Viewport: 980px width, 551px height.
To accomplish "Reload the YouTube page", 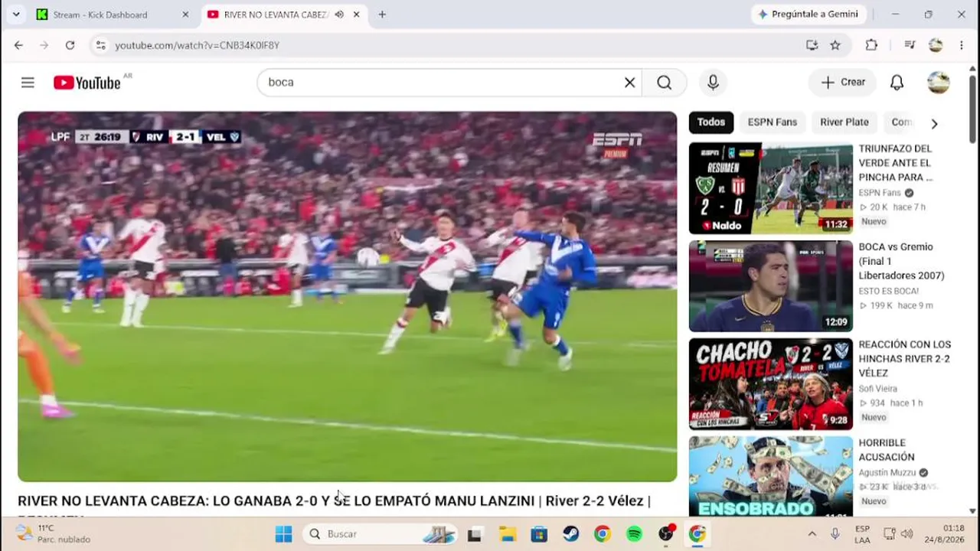I will 70,45.
